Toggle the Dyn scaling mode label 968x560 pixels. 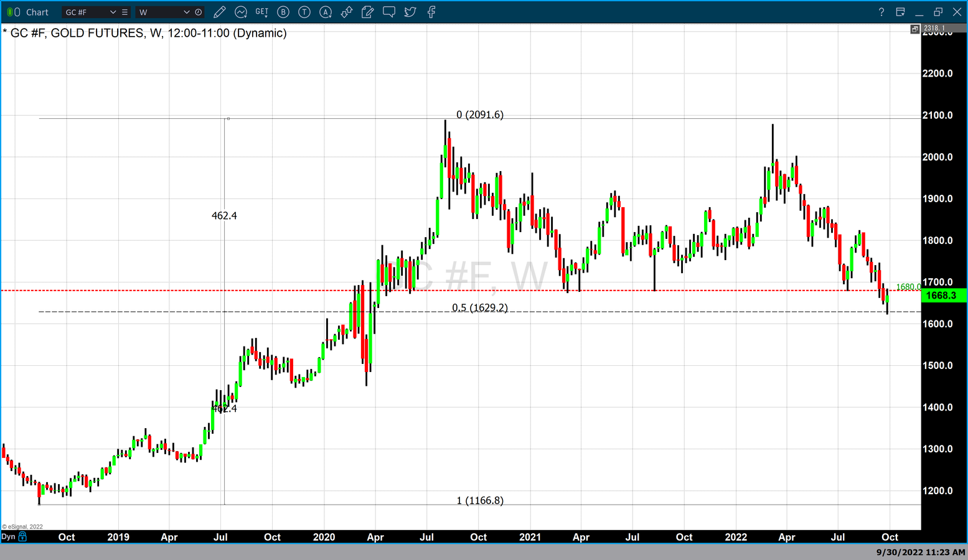point(8,536)
